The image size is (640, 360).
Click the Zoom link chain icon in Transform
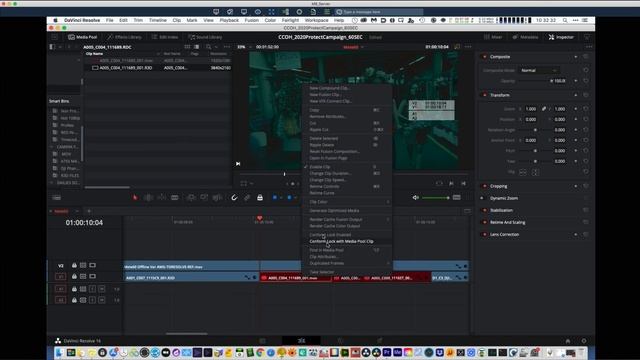pos(544,109)
